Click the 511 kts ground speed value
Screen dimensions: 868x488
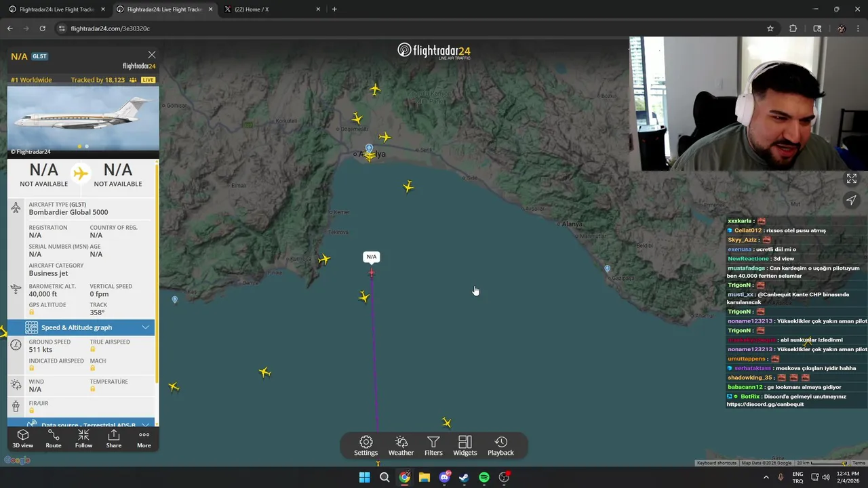(40, 350)
